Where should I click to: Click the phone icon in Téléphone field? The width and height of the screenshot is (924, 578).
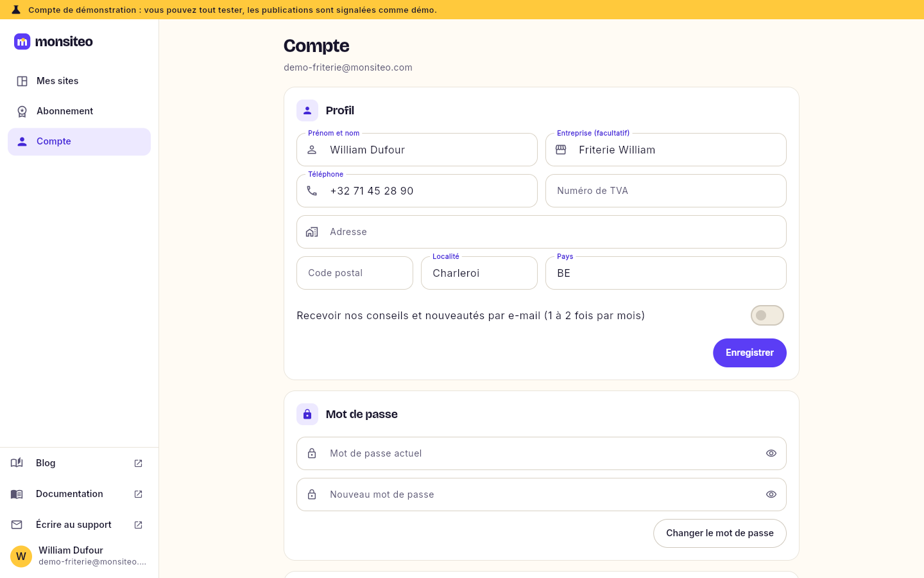pos(312,191)
